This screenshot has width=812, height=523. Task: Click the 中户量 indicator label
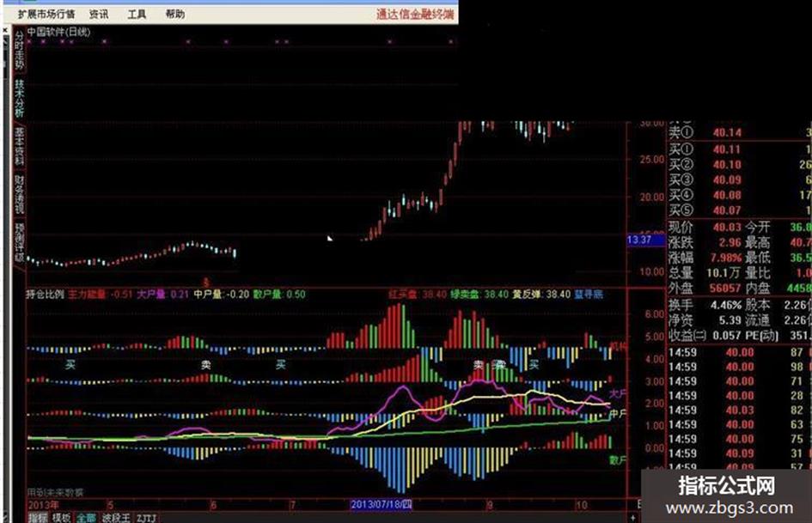click(208, 295)
